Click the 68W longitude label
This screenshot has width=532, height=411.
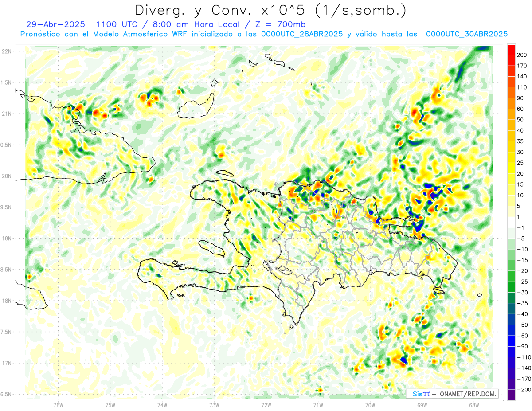point(474,405)
